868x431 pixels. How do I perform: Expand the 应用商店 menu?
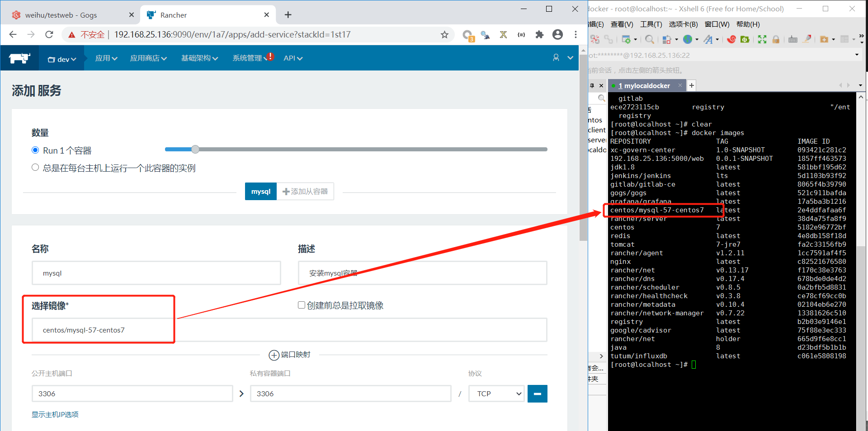click(x=148, y=58)
